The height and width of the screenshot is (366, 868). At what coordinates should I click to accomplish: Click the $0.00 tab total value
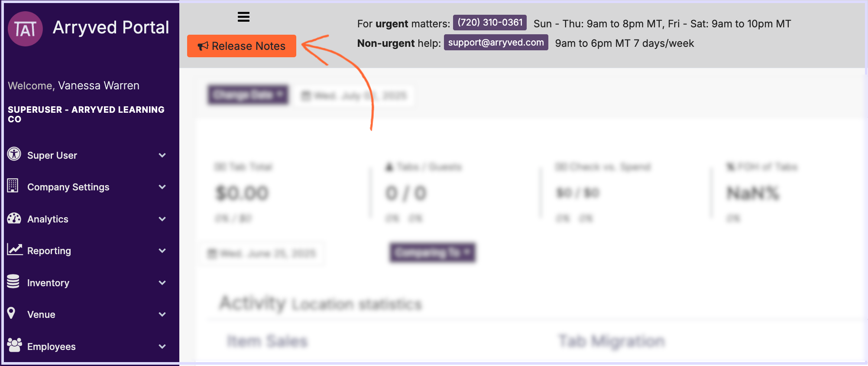click(242, 193)
